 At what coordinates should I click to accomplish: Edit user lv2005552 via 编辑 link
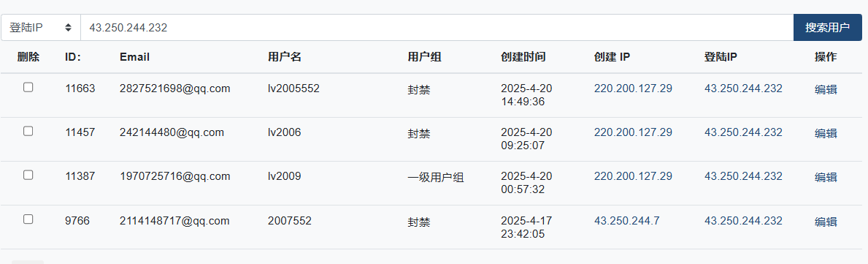pyautogui.click(x=826, y=89)
